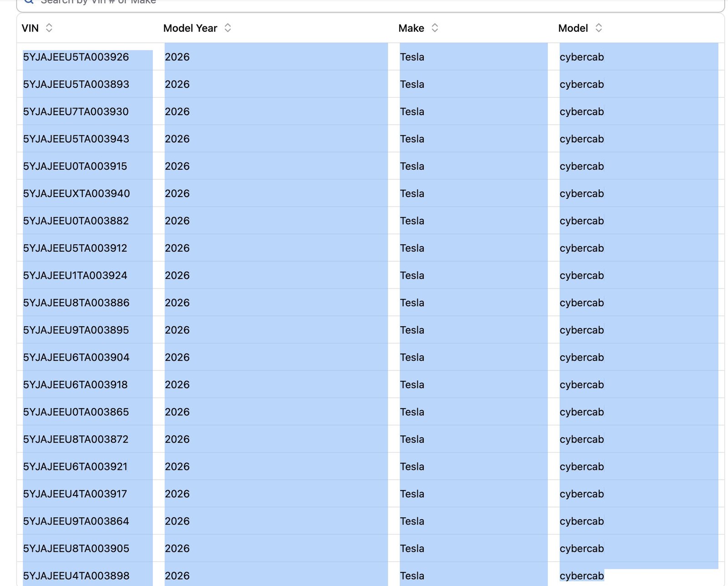728x586 pixels.
Task: Click Tesla in row 5YJAJEEU6TA003904
Action: pos(412,357)
